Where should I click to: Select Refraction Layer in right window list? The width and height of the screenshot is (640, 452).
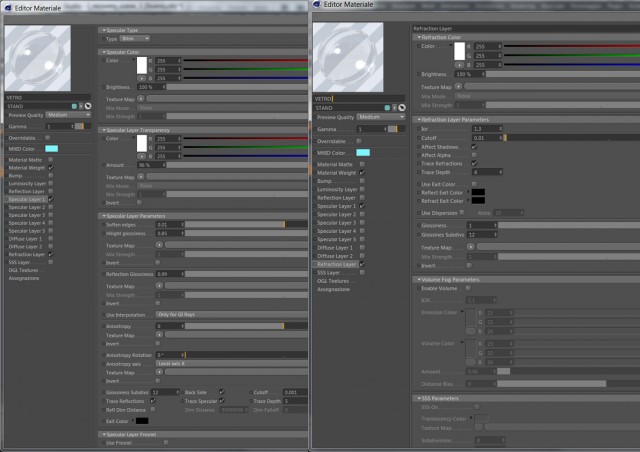point(336,264)
